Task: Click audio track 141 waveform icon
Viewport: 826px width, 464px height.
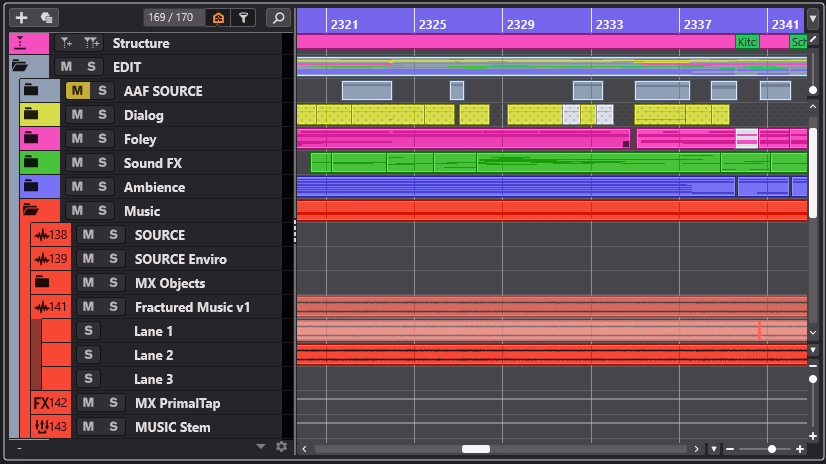Action: pos(42,307)
